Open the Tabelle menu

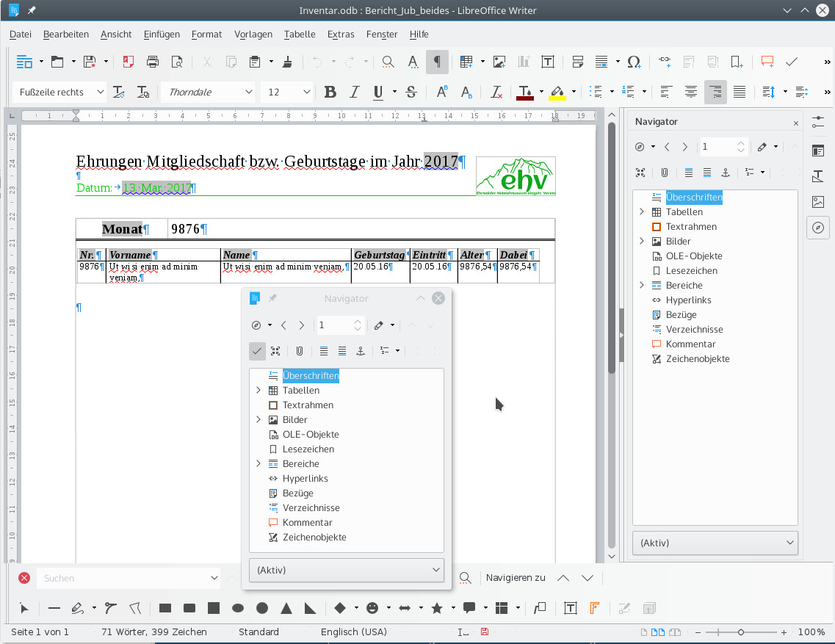[x=300, y=35]
